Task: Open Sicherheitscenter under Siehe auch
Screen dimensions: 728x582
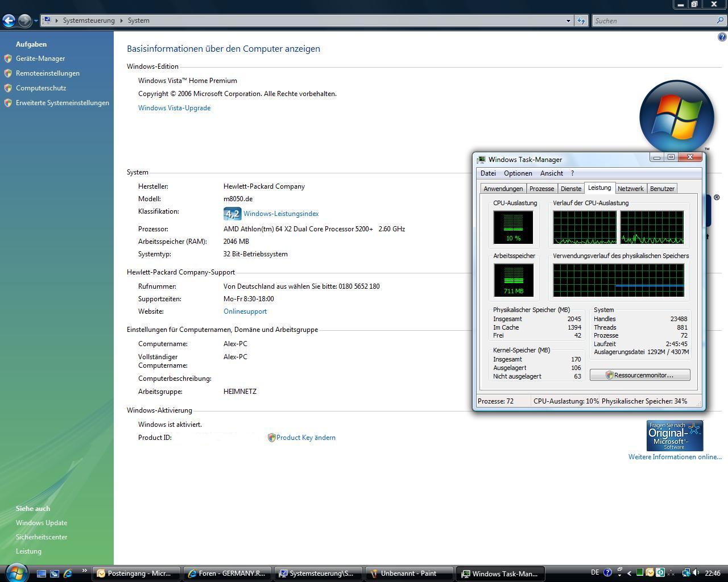Action: click(x=42, y=537)
